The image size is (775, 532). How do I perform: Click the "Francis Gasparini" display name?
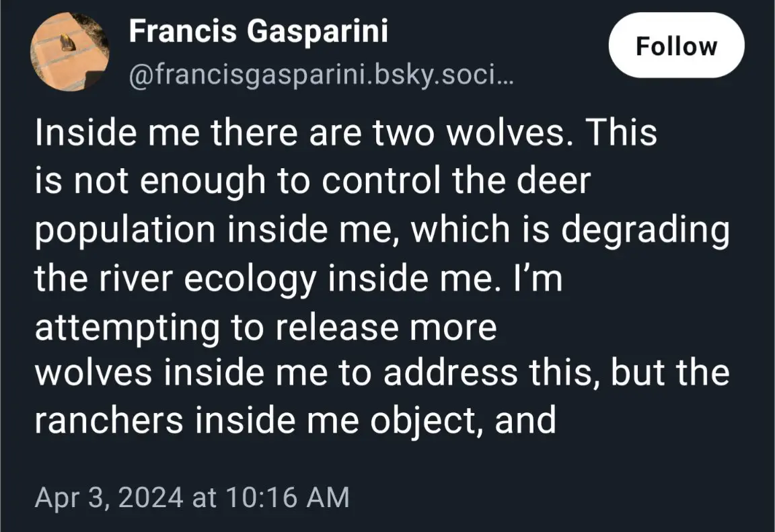coord(258,31)
